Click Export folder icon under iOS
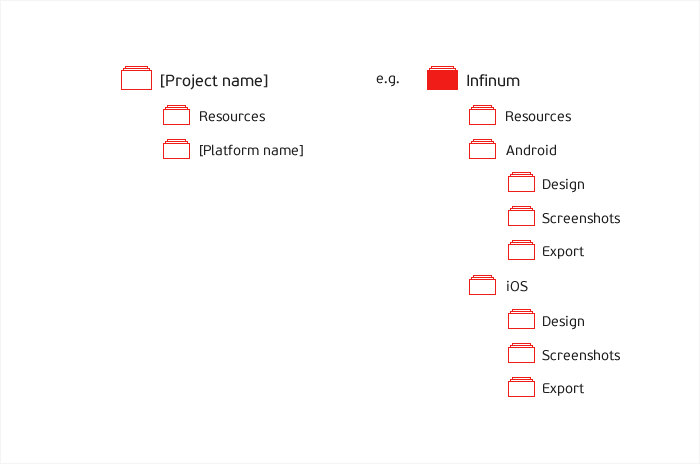The height and width of the screenshot is (464, 700). (x=521, y=388)
